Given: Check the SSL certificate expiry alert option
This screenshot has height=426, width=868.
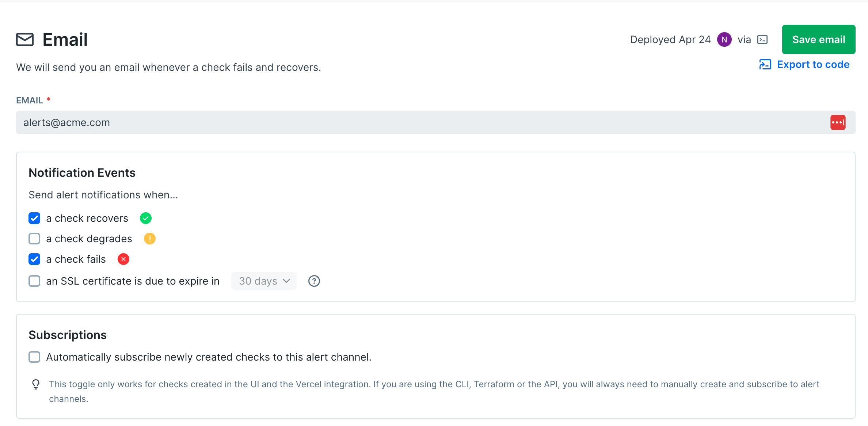Looking at the screenshot, I should coord(34,281).
